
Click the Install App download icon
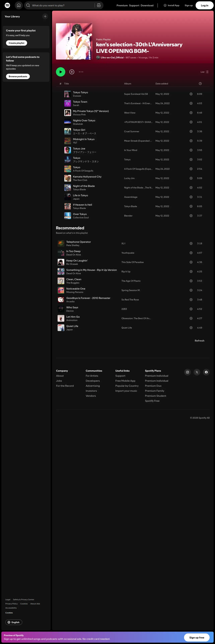165,5
